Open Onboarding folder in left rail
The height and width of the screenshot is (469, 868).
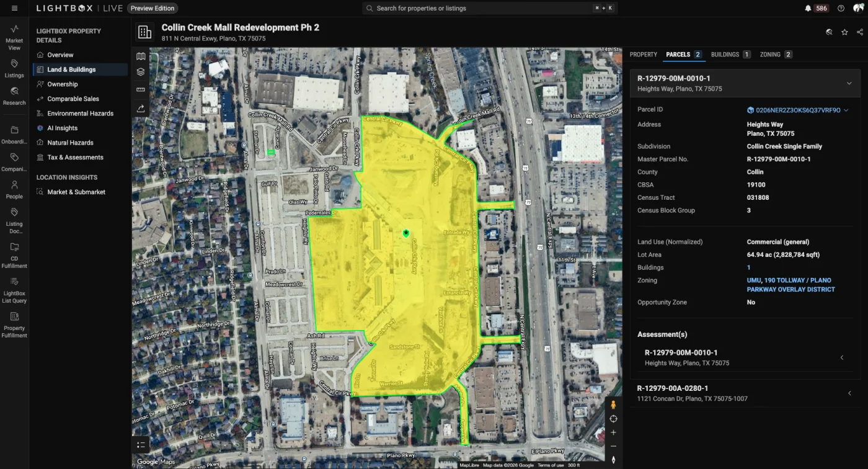[14, 135]
